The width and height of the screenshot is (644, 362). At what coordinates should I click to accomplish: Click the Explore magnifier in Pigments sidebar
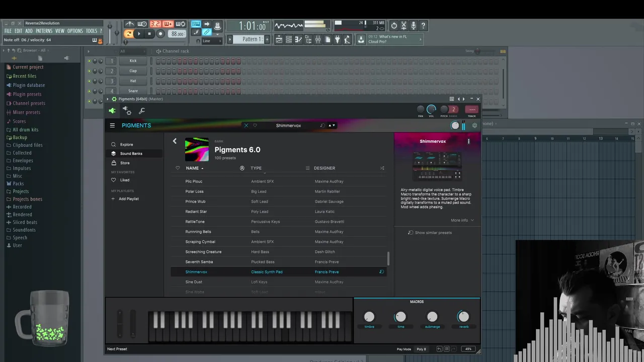click(114, 144)
